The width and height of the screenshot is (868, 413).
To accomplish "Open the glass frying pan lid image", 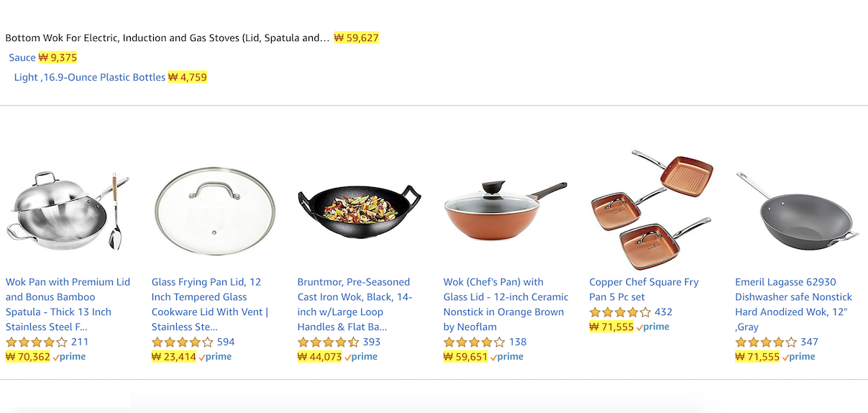I will point(214,210).
